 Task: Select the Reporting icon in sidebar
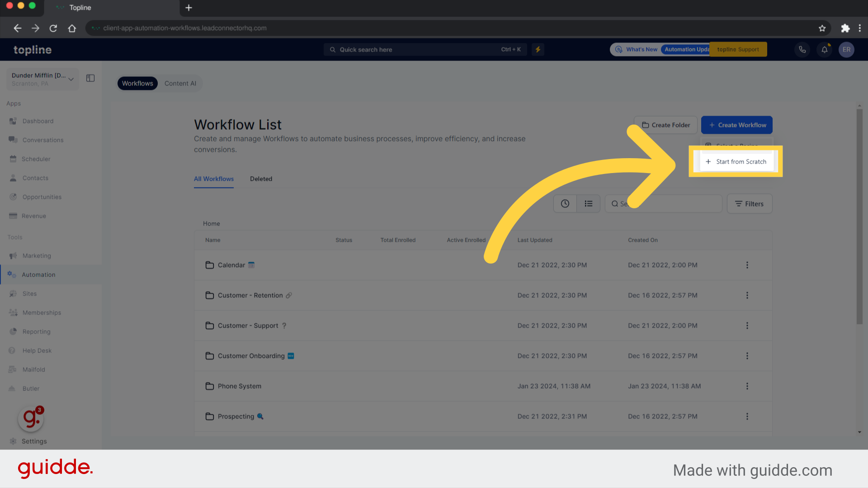(x=13, y=331)
